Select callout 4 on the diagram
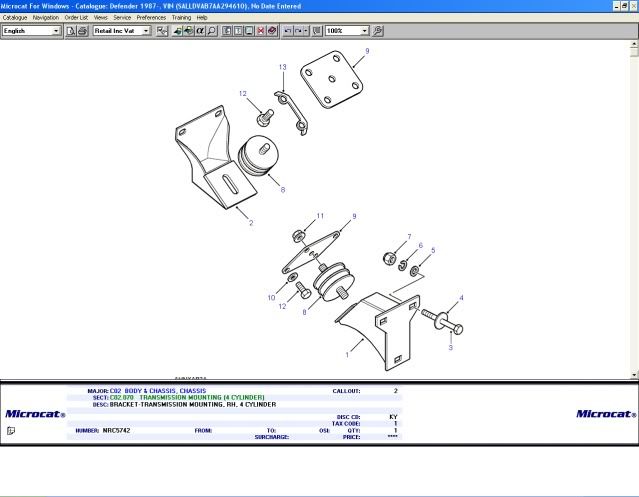The height and width of the screenshot is (497, 639). 461,298
